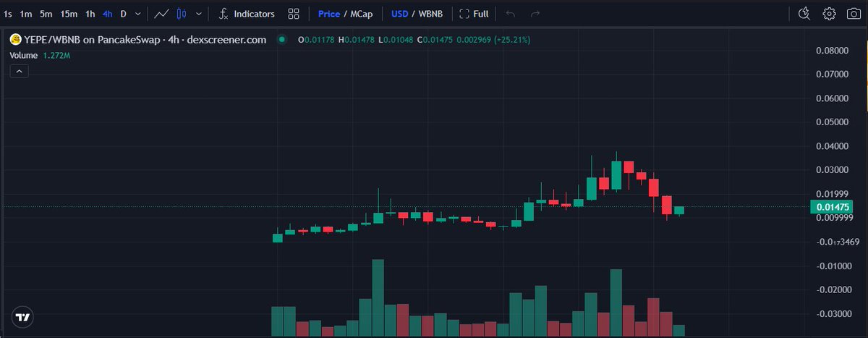Open the quick search icon

pos(804,14)
